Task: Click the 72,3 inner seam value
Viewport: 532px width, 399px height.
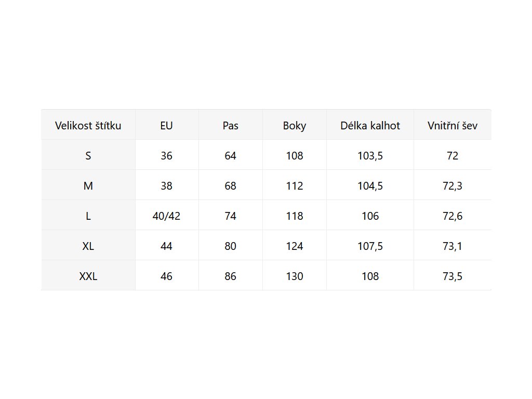Action: tap(453, 186)
